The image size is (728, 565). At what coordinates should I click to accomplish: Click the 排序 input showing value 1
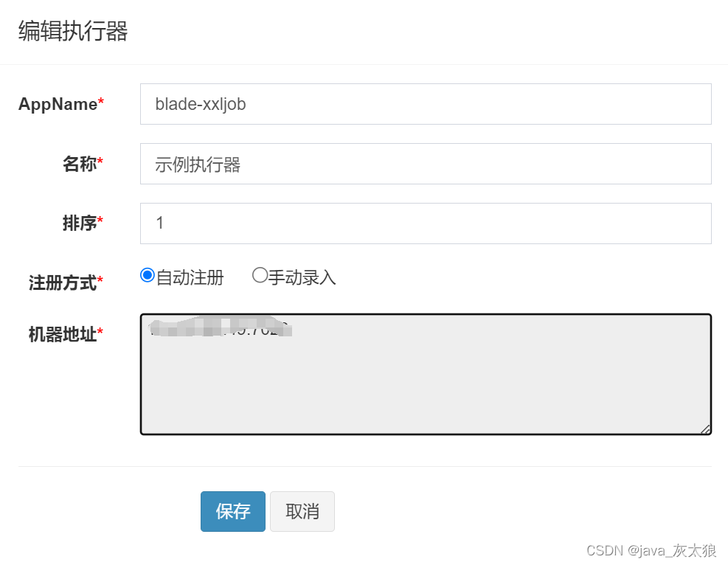tap(425, 223)
